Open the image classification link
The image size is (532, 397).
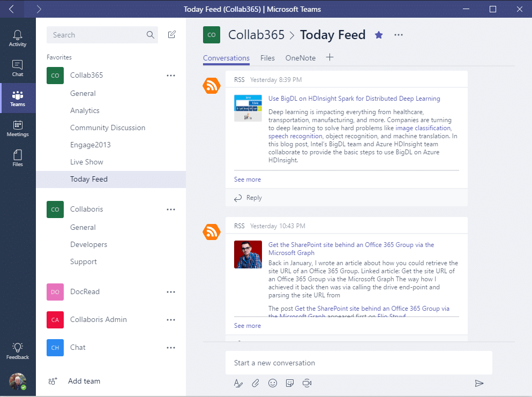[423, 128]
